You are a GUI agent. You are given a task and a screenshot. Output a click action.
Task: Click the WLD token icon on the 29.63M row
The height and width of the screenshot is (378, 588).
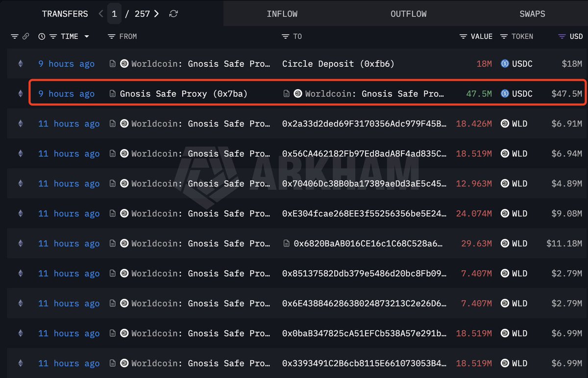coord(505,243)
